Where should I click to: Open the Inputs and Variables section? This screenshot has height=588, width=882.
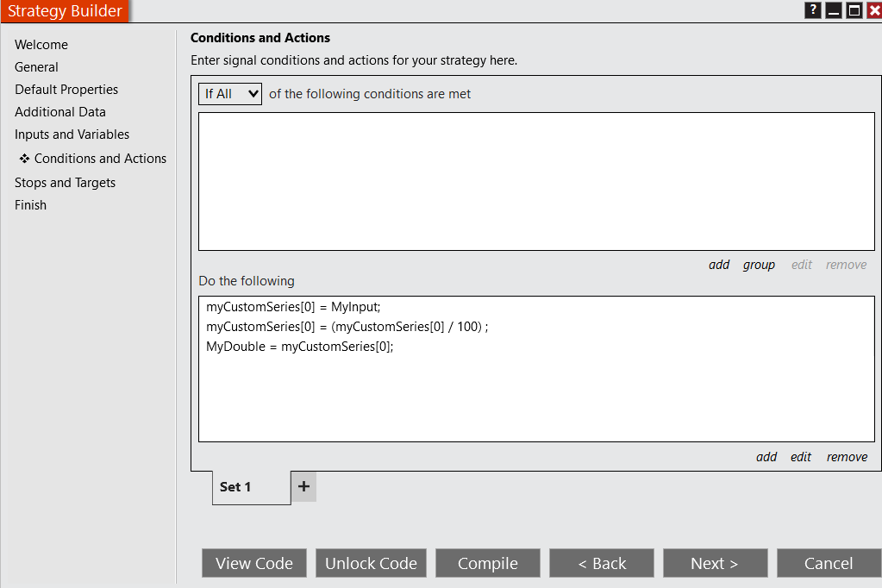[x=72, y=134]
